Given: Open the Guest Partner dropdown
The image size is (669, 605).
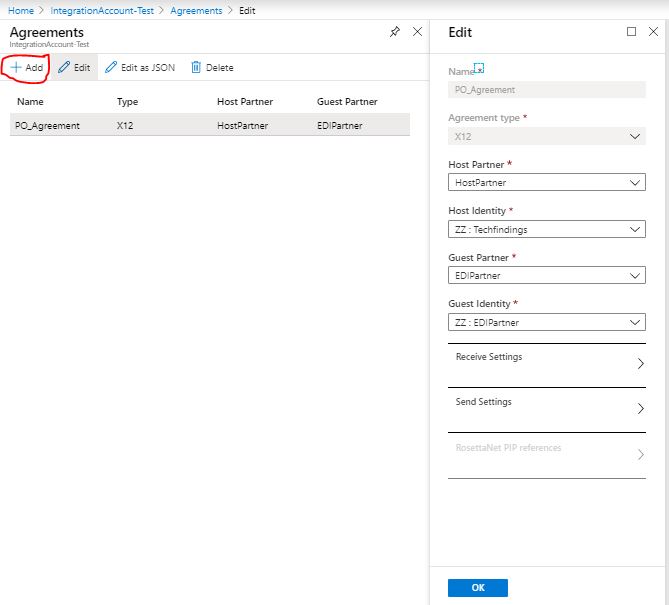Looking at the screenshot, I should coord(547,276).
